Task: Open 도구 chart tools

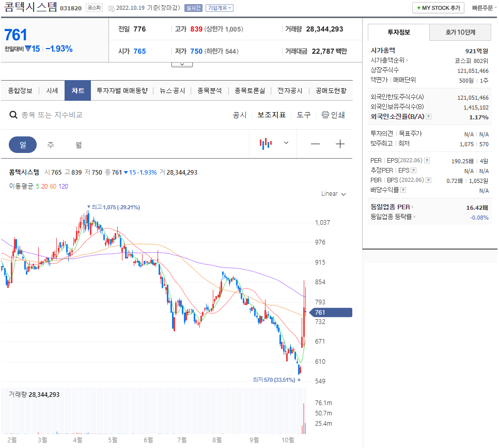Action: [x=304, y=115]
